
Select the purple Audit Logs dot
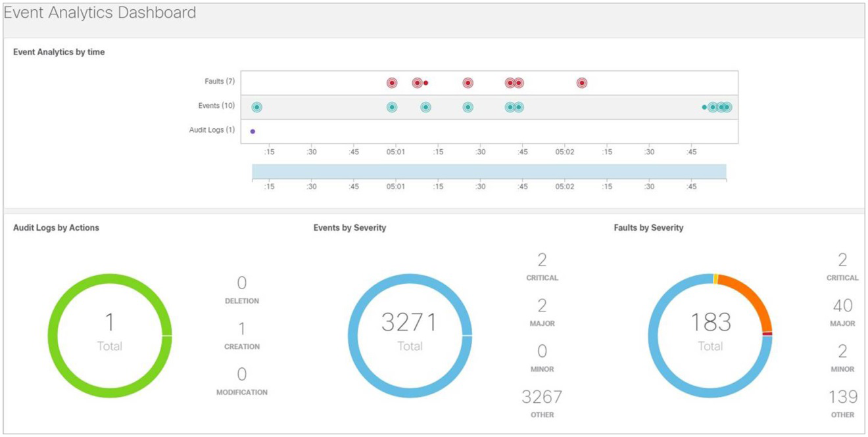click(x=253, y=131)
